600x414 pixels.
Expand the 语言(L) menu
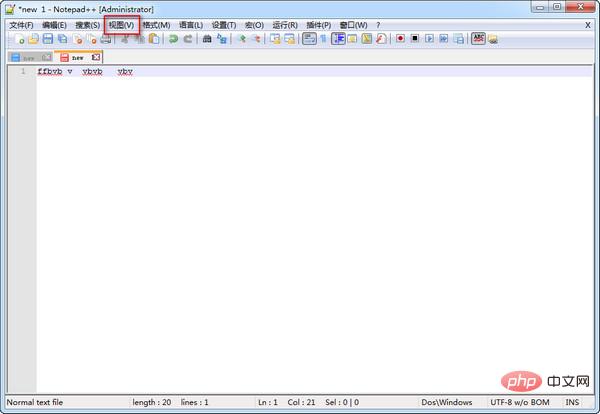tap(190, 24)
